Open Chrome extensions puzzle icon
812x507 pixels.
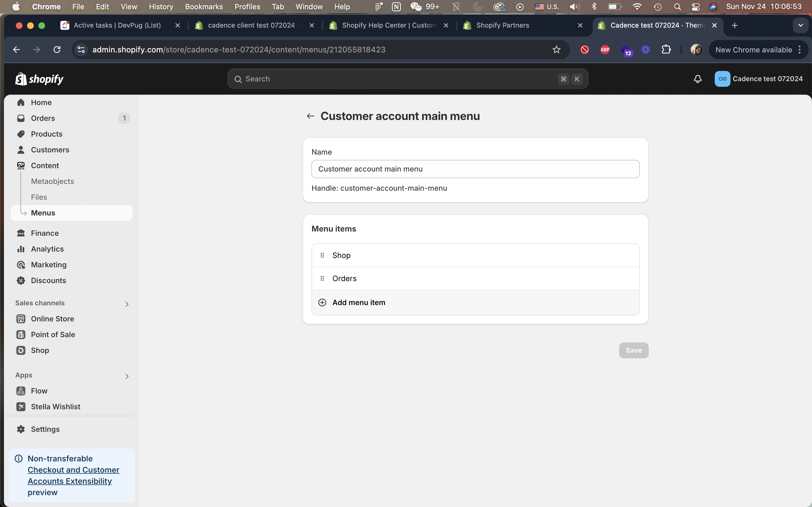point(666,50)
